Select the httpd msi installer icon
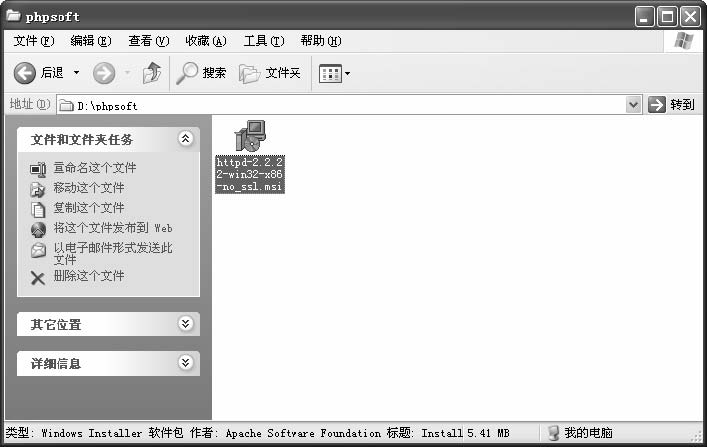Screen dimensions: 707x447 pos(250,135)
